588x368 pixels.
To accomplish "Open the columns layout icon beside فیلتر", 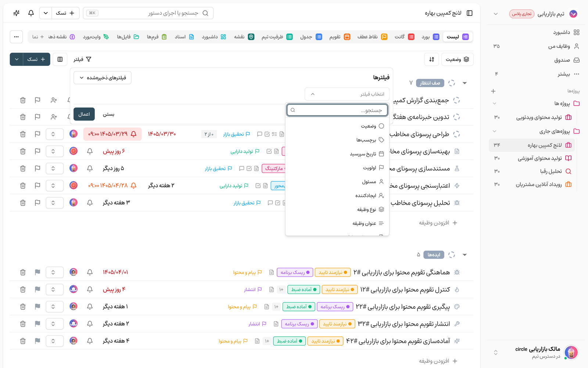I will (x=60, y=59).
